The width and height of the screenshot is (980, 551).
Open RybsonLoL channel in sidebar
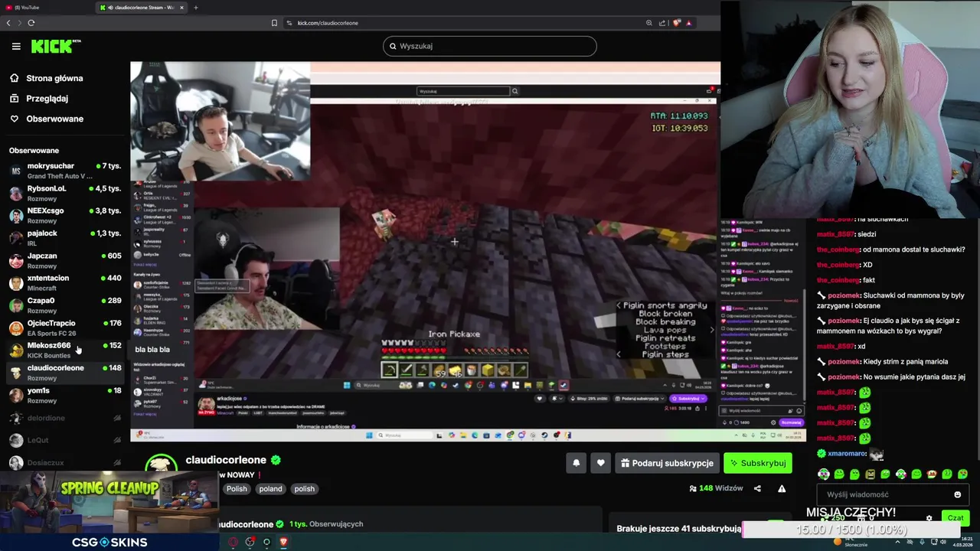click(x=65, y=193)
